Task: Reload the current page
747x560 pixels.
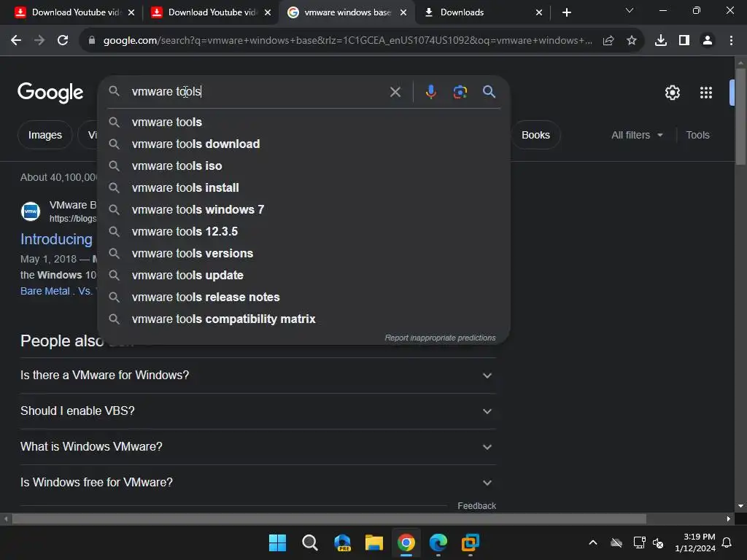Action: tap(63, 41)
